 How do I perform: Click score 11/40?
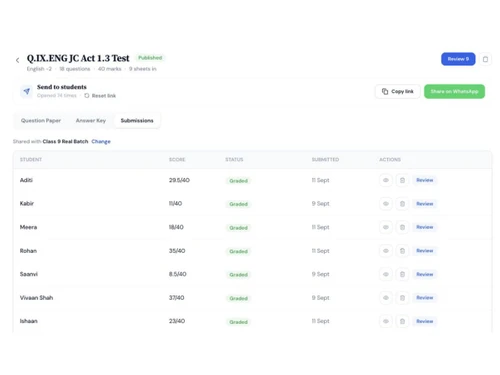tap(175, 203)
